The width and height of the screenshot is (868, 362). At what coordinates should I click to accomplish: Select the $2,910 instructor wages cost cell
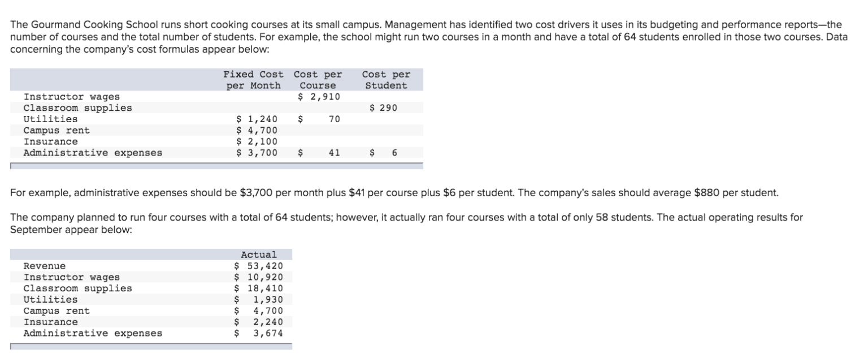(319, 97)
